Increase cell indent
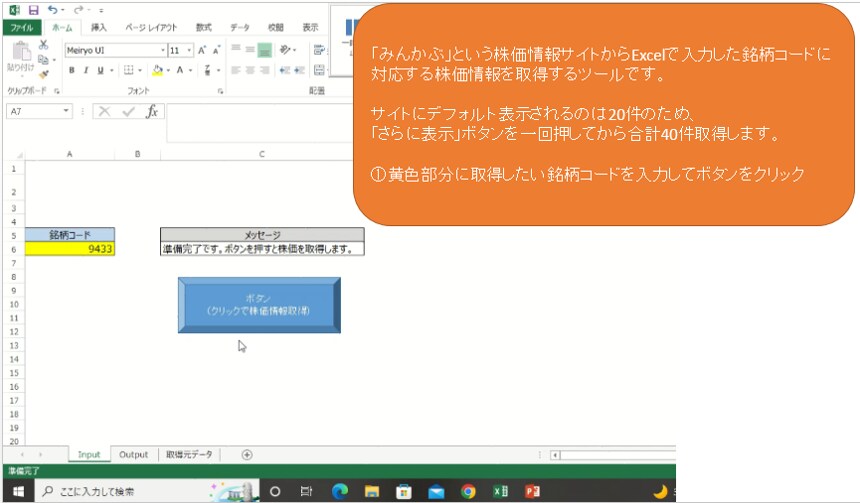 click(x=299, y=70)
